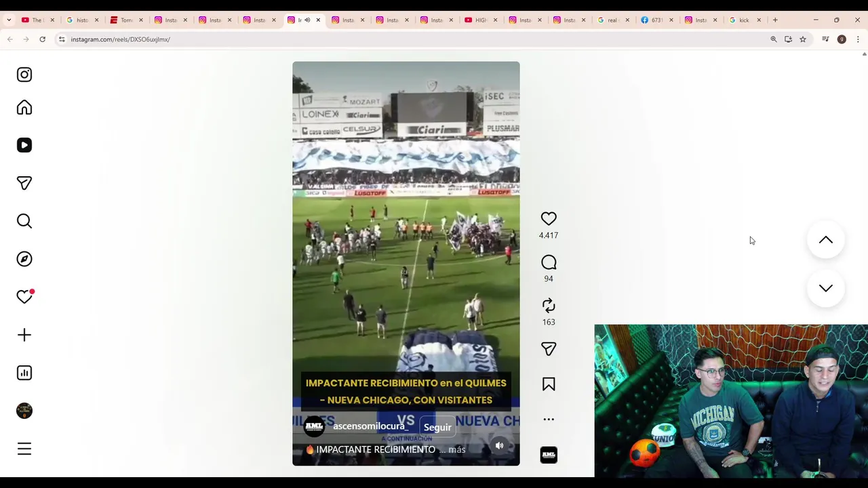The image size is (868, 488).
Task: Repost the reel
Action: click(549, 306)
